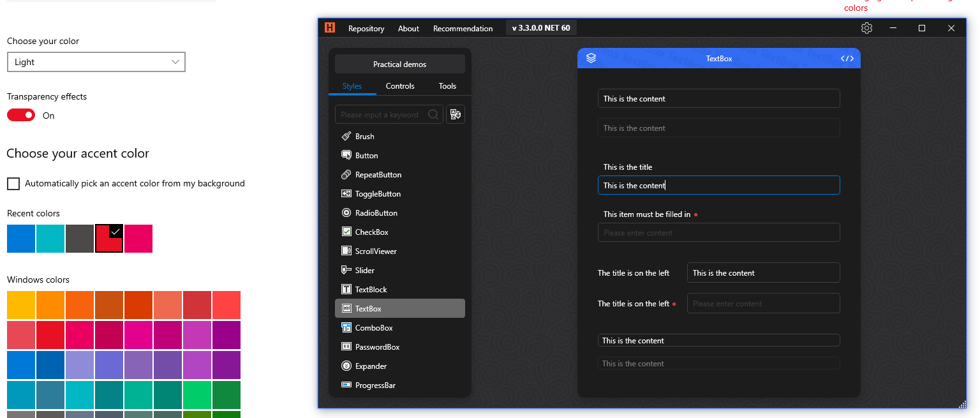
Task: Open the code view via the </> icon
Action: click(x=847, y=57)
